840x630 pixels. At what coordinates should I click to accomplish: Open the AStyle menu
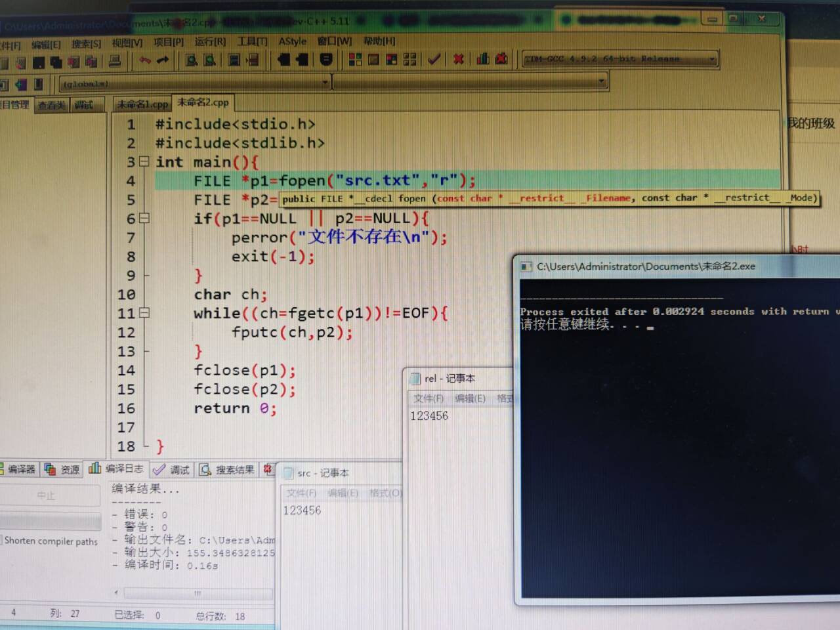[x=291, y=41]
